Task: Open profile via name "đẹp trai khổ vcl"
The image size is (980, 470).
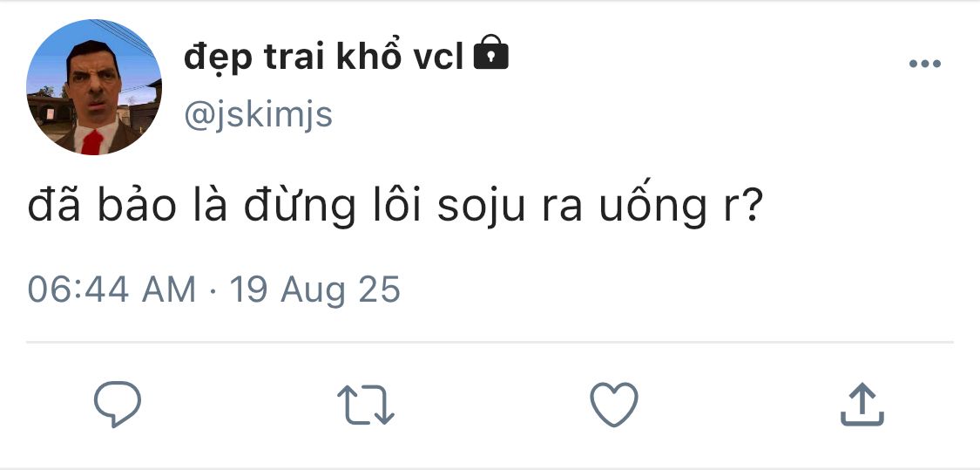Action: [x=323, y=57]
